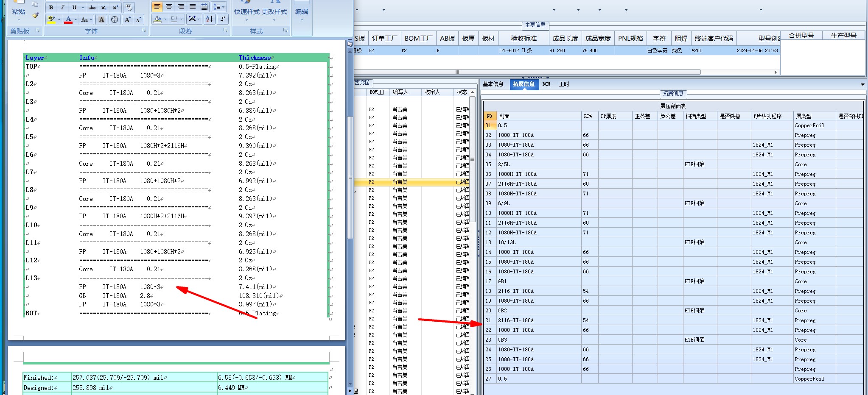This screenshot has height=395, width=868.
Task: Open the change case Aa menu
Action: point(86,19)
